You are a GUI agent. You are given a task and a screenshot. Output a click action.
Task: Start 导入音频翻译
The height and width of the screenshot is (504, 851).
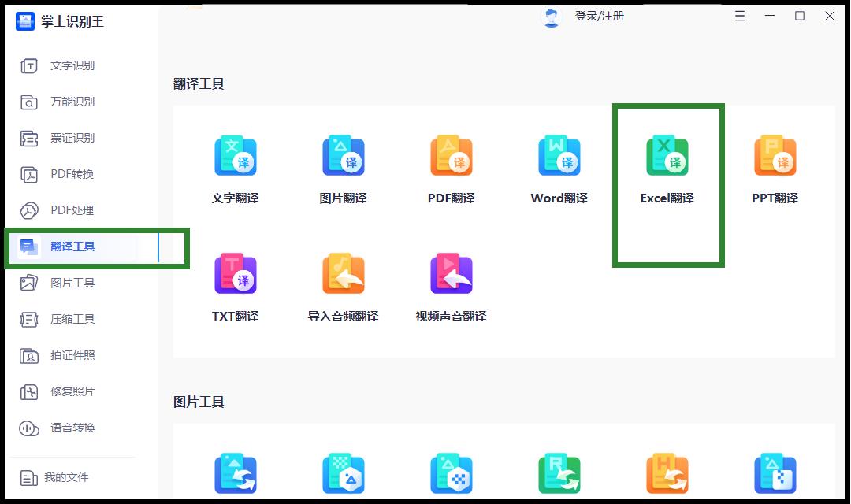click(x=343, y=285)
